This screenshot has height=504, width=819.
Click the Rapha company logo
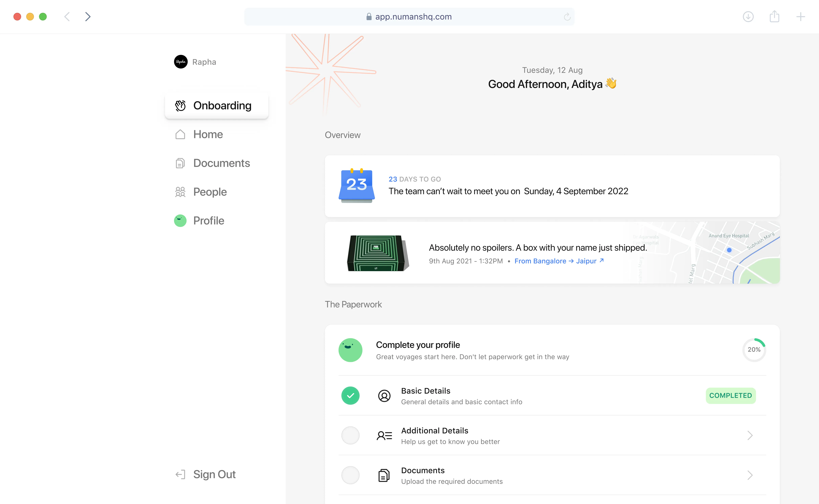pyautogui.click(x=181, y=62)
